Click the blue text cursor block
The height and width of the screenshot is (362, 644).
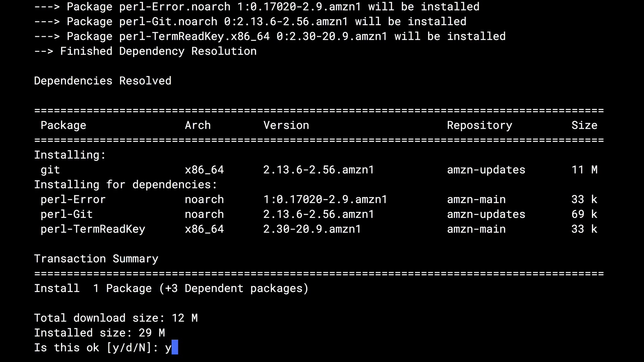point(175,347)
